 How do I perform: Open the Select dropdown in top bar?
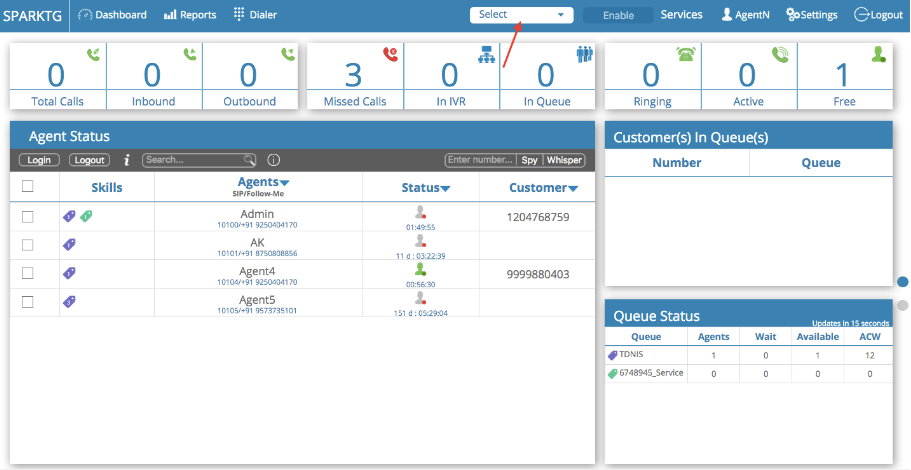(x=521, y=15)
